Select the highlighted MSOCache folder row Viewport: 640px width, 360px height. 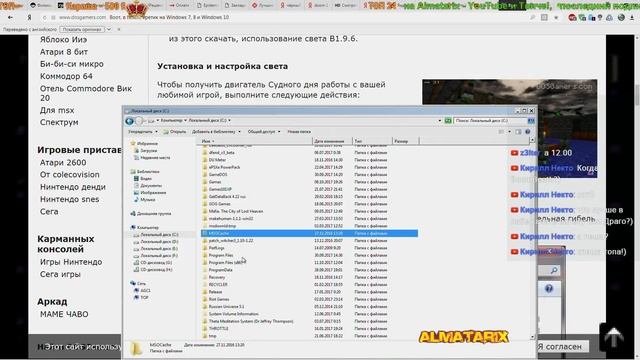click(309, 233)
